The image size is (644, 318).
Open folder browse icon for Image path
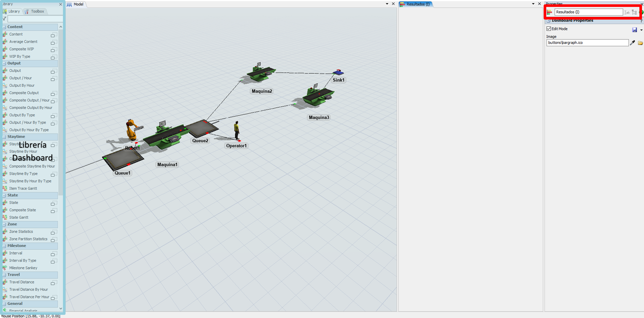[x=640, y=43]
